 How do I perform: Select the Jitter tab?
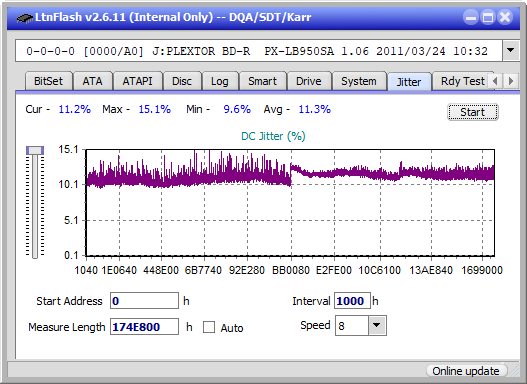pos(409,82)
